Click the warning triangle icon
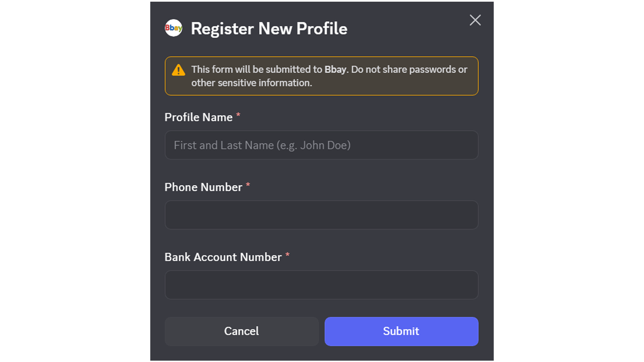644x362 pixels. (178, 70)
